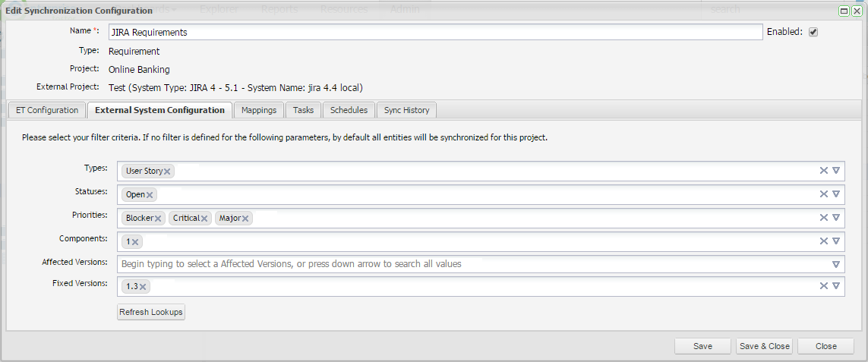Screen dimensions: 868x362
Task: Remove the Blocker priority tag
Action: (x=158, y=219)
